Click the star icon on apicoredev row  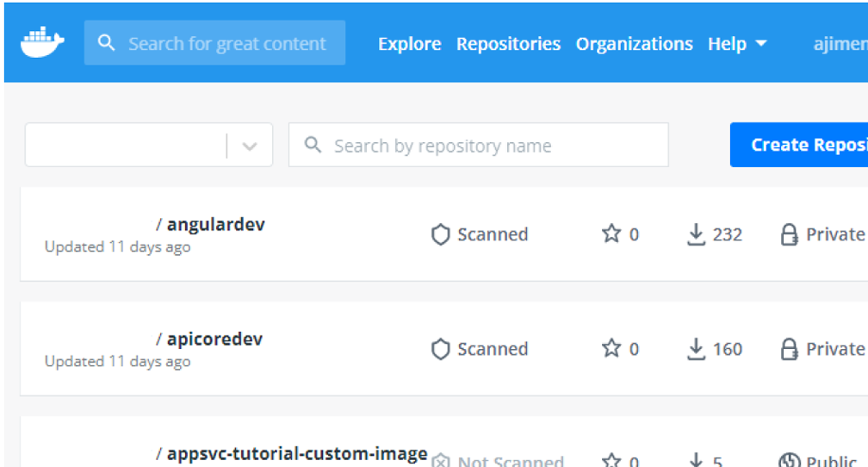point(611,348)
